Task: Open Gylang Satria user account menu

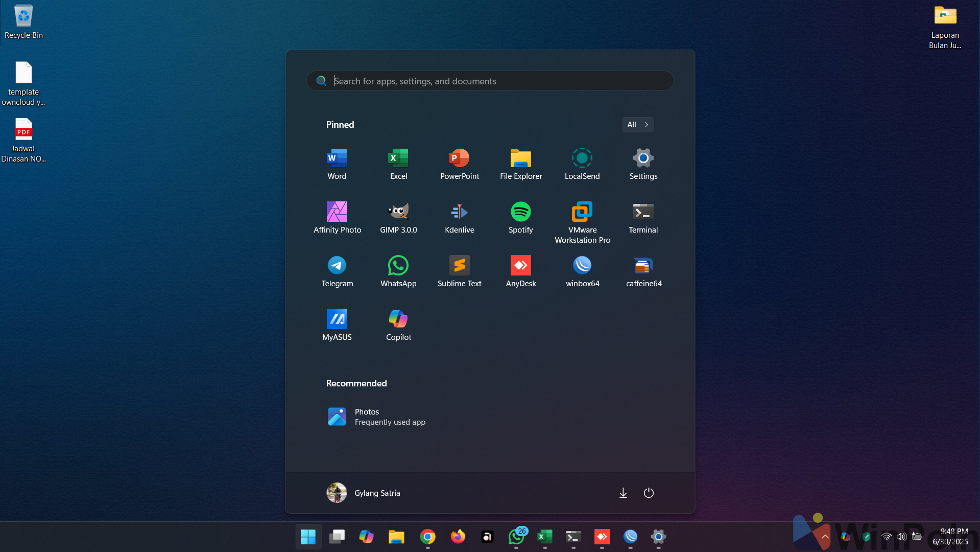Action: point(364,493)
